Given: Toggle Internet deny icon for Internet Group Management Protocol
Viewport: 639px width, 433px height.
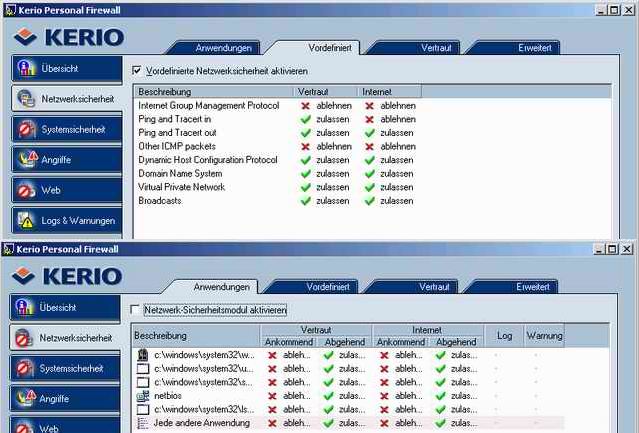Looking at the screenshot, I should tap(370, 106).
